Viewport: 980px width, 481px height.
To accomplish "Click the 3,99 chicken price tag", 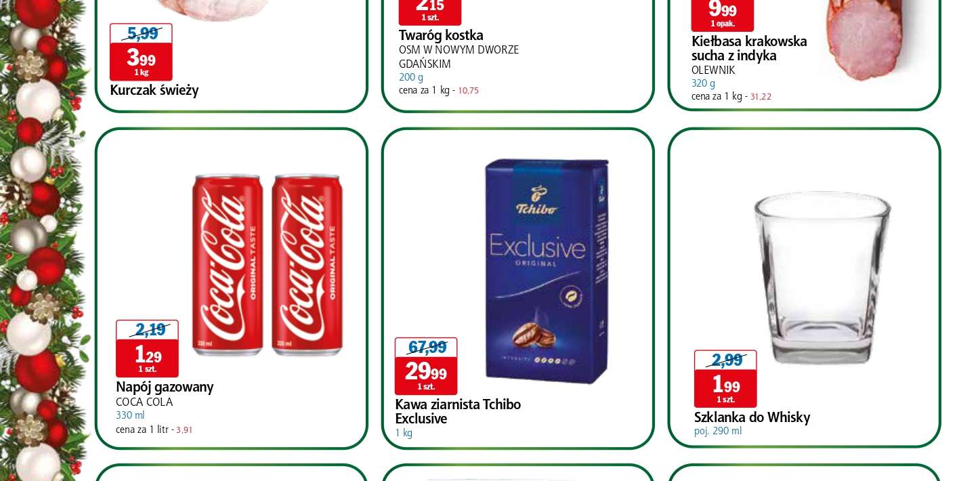I will (141, 62).
